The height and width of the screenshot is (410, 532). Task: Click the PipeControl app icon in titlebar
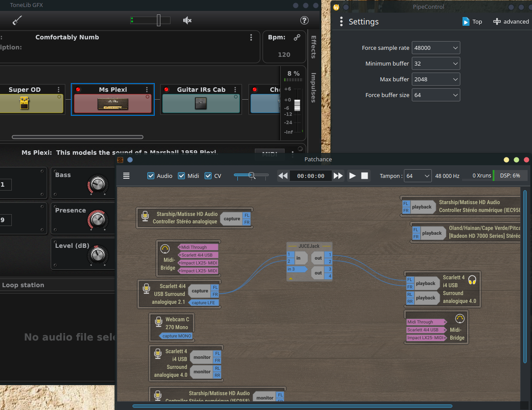(336, 7)
